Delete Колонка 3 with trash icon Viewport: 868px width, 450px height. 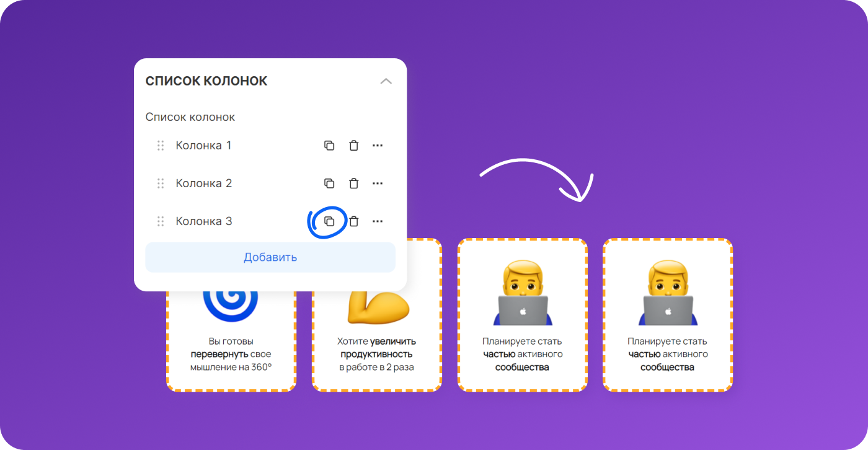[353, 221]
